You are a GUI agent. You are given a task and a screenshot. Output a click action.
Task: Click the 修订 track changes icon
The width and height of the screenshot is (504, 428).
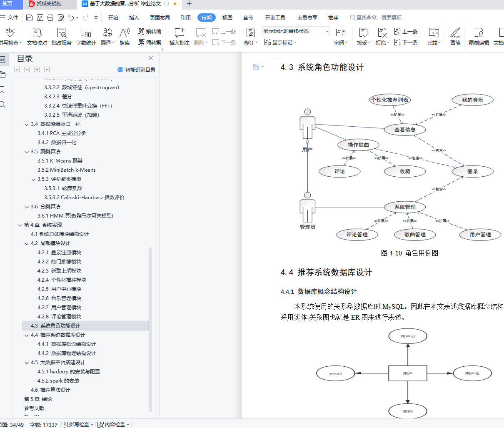pyautogui.click(x=250, y=33)
